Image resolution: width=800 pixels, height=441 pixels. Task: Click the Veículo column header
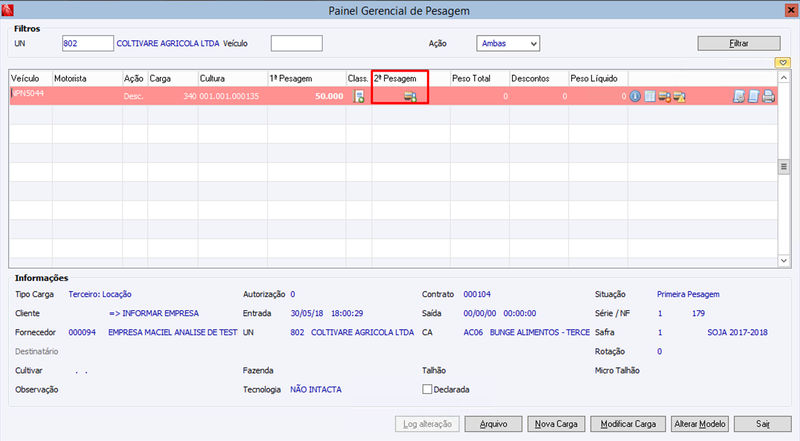click(x=31, y=79)
